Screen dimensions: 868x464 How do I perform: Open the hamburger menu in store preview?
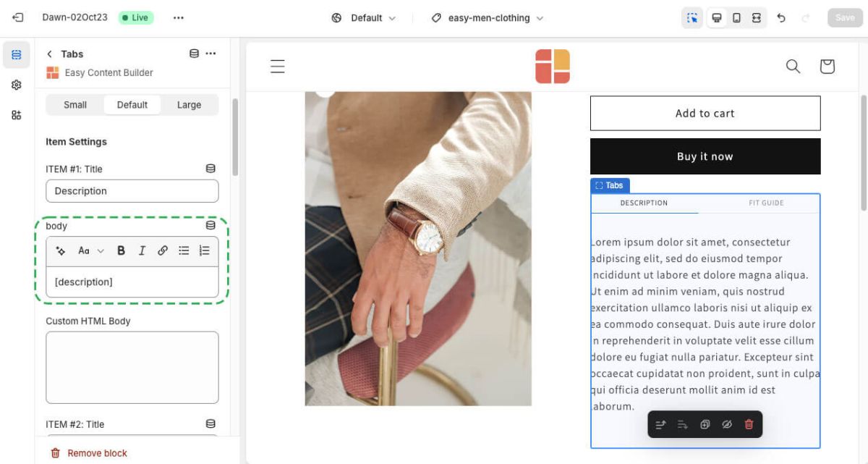coord(278,67)
